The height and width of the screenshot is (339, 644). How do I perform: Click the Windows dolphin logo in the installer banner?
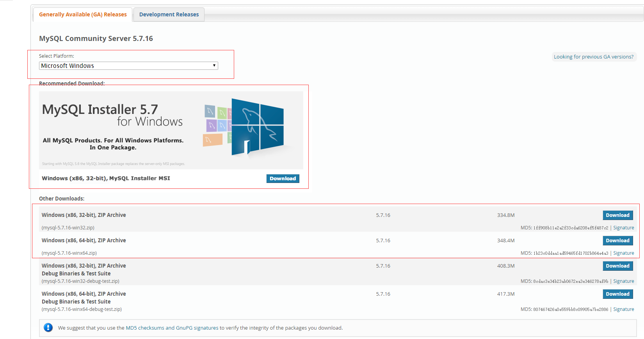click(x=258, y=127)
